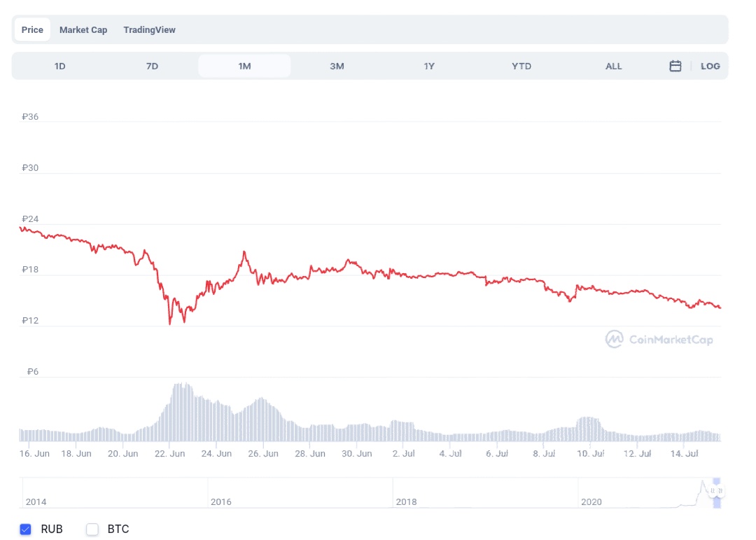This screenshot has width=756, height=540.
Task: Toggle logarithmic scale with LOG
Action: (710, 65)
